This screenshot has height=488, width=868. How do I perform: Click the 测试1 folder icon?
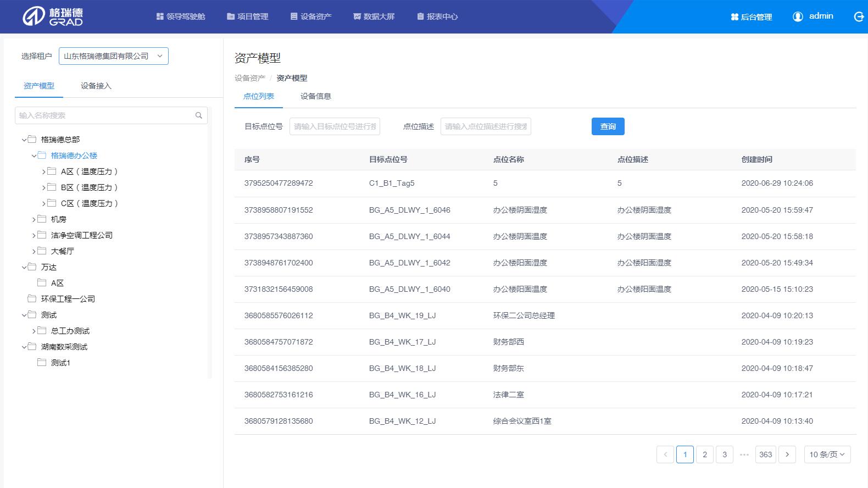tap(42, 363)
